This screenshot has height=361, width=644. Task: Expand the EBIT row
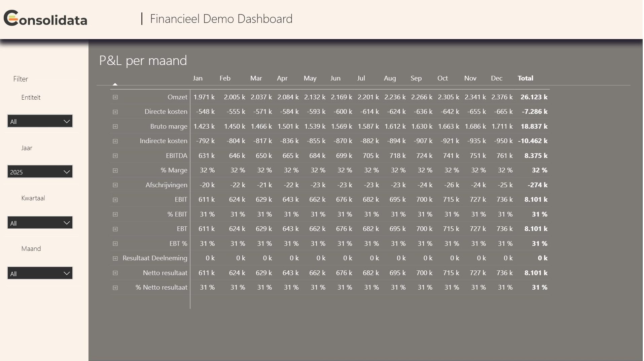click(x=115, y=200)
